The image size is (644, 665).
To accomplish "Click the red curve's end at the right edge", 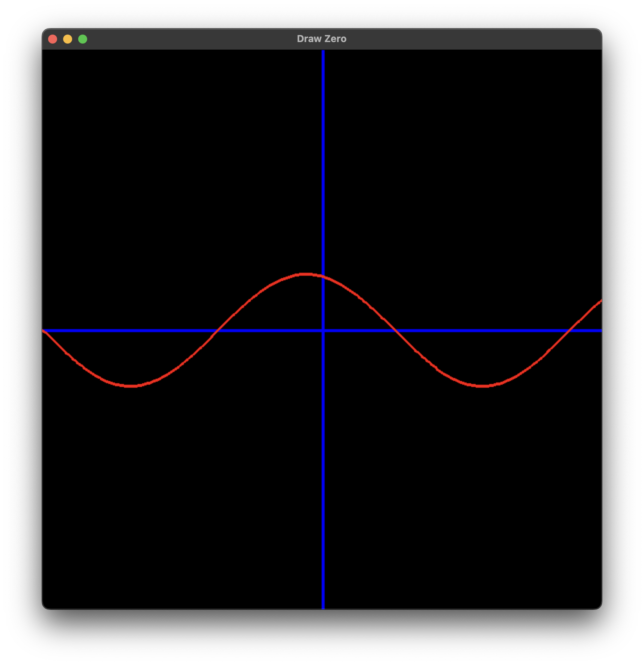I will [x=600, y=301].
